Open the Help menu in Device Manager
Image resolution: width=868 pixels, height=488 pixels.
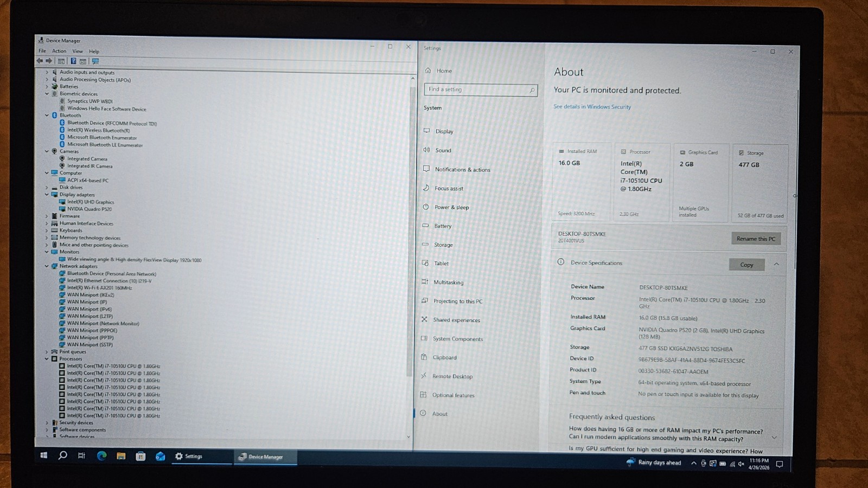[94, 52]
